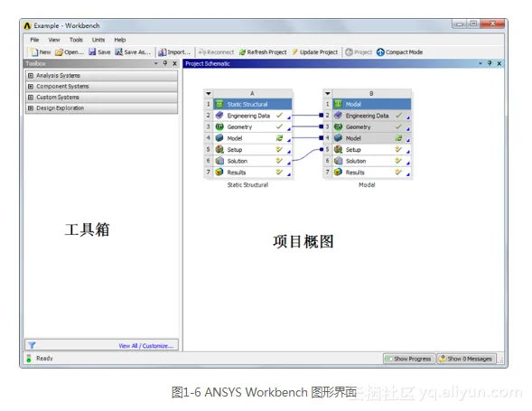Click the Show Progress button
The width and height of the screenshot is (532, 411).
coord(409,359)
